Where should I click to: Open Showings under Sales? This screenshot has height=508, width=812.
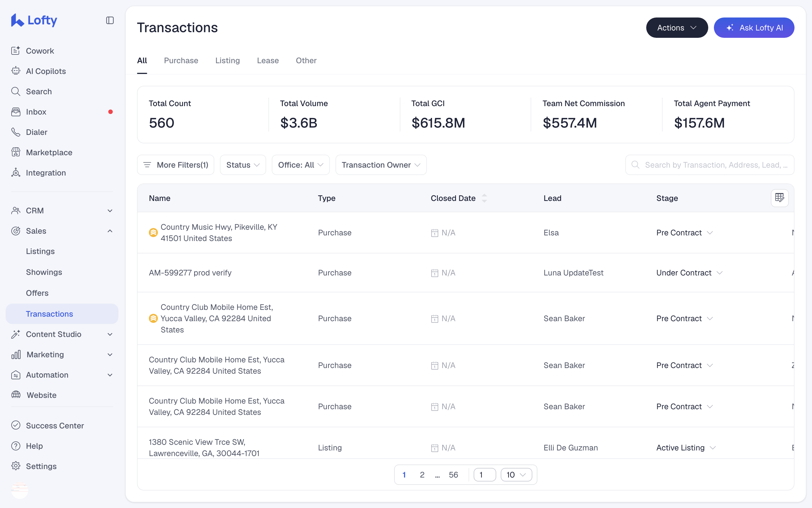tap(44, 272)
